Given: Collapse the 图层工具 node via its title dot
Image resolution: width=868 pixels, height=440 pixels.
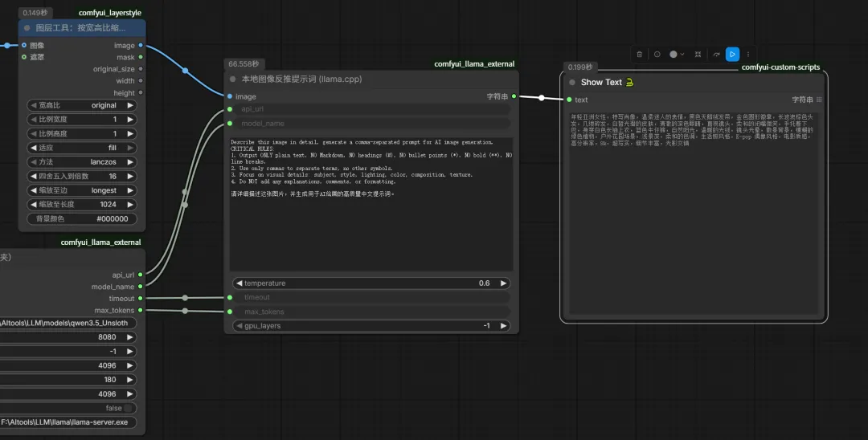Looking at the screenshot, I should tap(27, 27).
